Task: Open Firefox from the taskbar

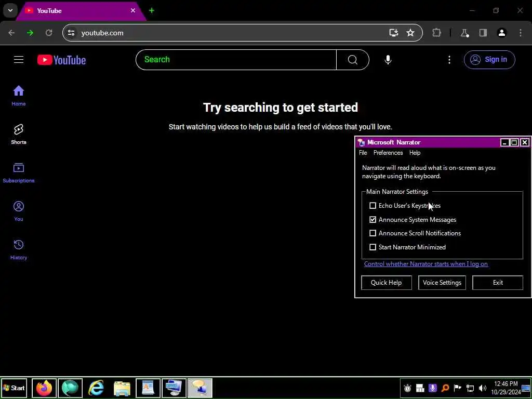Action: (x=44, y=388)
